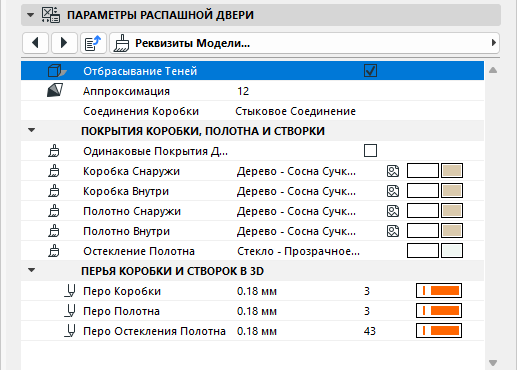Click the scrollbar up arrow

[x=493, y=70]
